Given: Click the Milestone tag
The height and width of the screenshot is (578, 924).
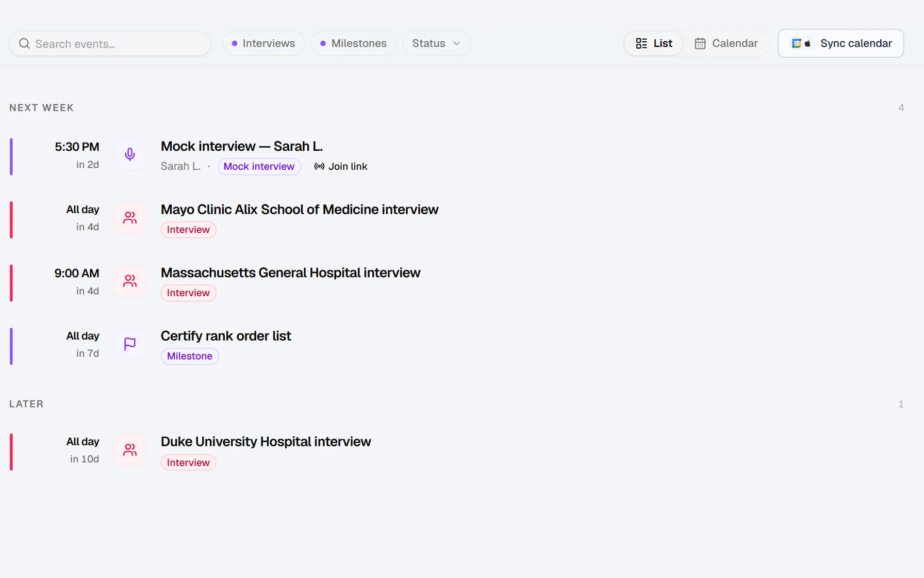Looking at the screenshot, I should point(190,356).
